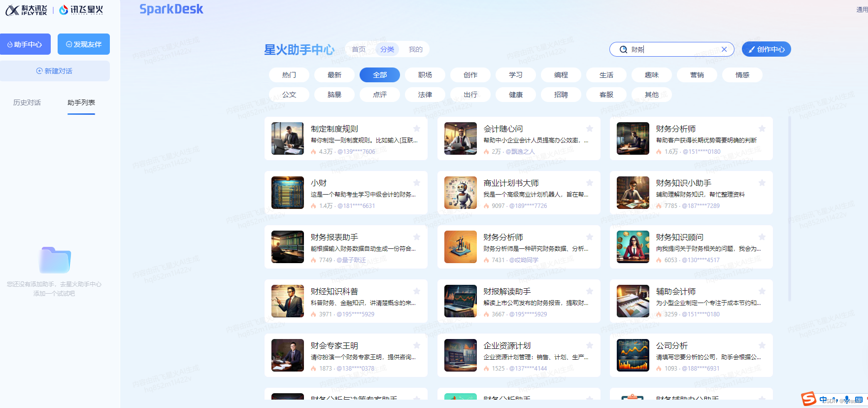Open 财务报表助手 card title

(x=334, y=238)
